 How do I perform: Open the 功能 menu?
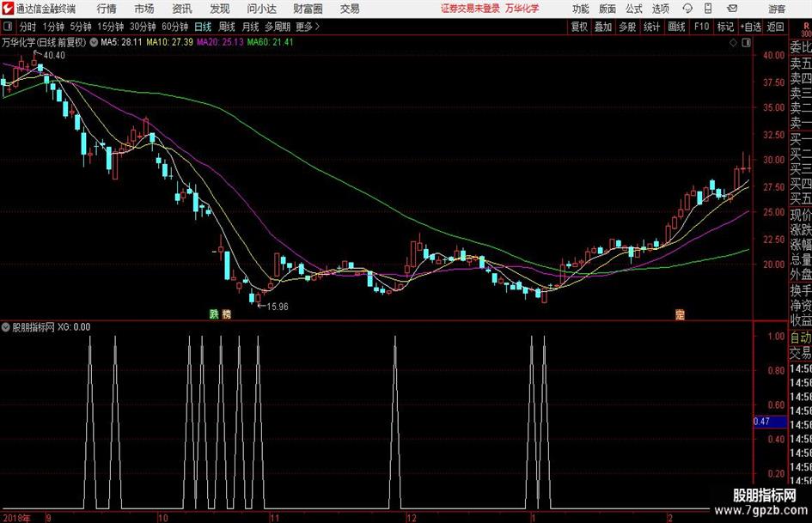(x=581, y=9)
